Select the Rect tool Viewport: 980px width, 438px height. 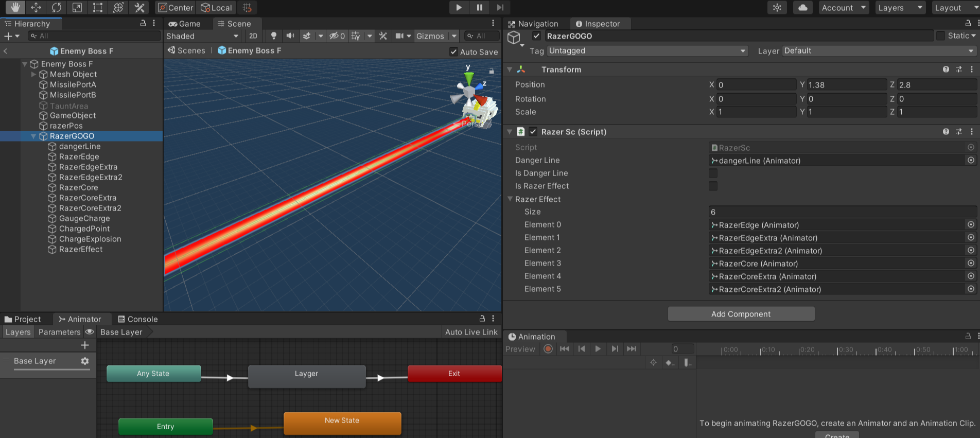(97, 7)
